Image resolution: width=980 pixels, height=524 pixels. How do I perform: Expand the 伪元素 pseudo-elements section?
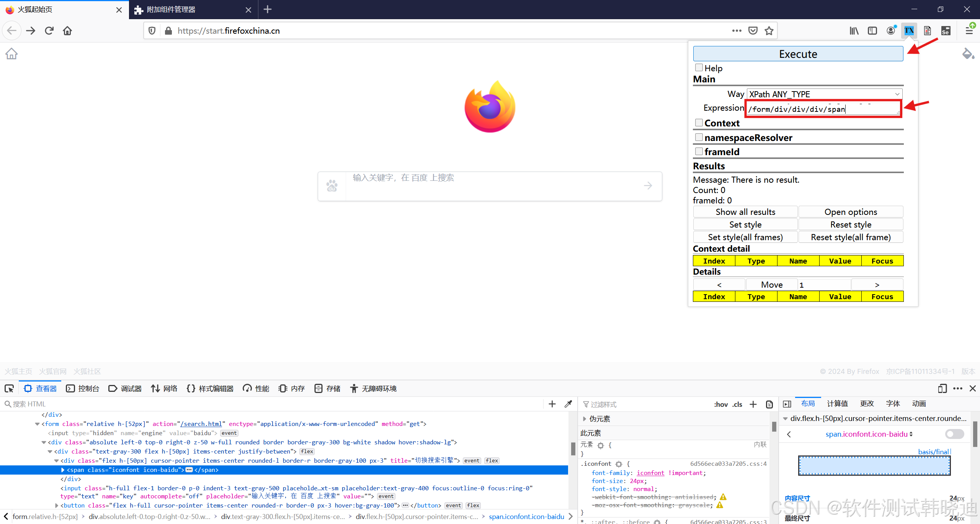click(x=585, y=419)
